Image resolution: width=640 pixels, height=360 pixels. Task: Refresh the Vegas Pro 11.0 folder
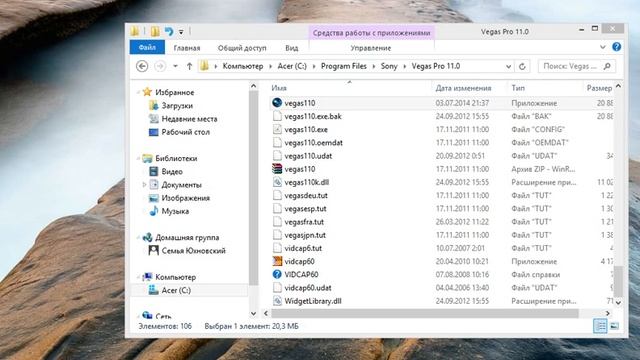(x=522, y=67)
